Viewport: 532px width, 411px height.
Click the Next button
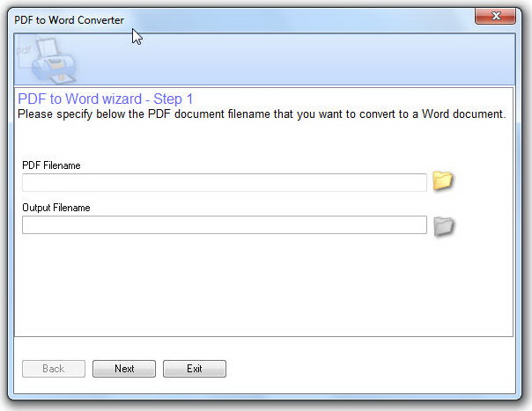(124, 369)
